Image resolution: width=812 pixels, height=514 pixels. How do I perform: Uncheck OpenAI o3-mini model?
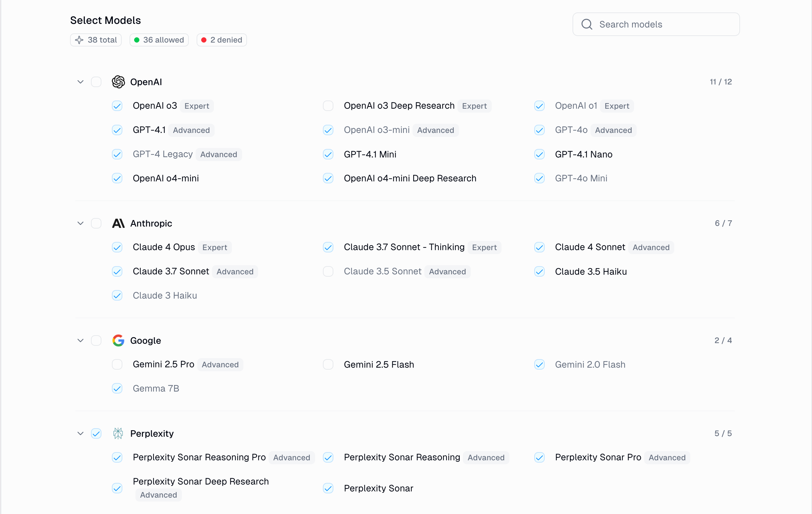[328, 130]
